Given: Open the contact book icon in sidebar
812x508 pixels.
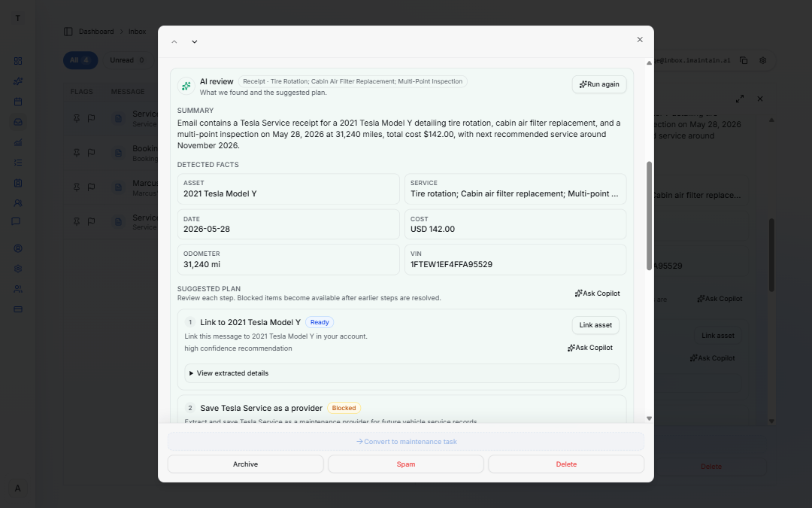Looking at the screenshot, I should pyautogui.click(x=18, y=183).
